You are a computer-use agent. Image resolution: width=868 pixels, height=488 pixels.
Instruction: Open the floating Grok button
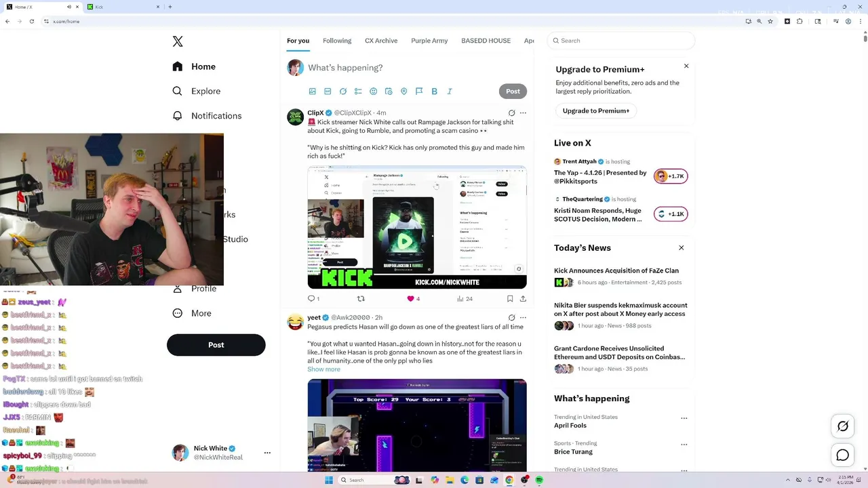coord(843,426)
